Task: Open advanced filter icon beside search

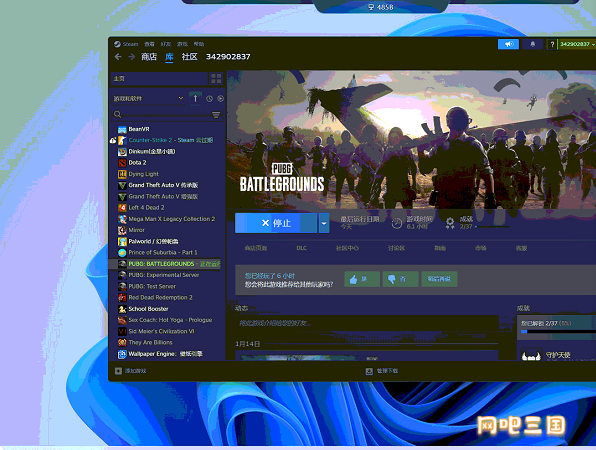Action: coord(216,114)
